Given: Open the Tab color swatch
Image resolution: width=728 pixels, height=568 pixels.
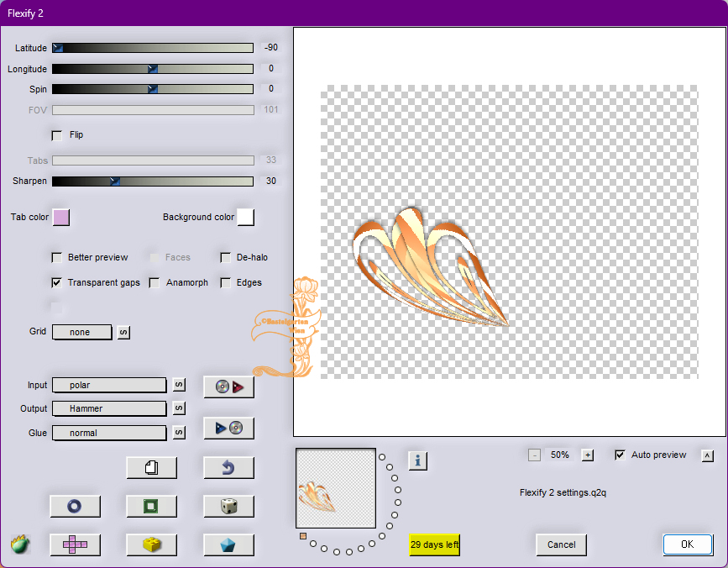Looking at the screenshot, I should 61,218.
